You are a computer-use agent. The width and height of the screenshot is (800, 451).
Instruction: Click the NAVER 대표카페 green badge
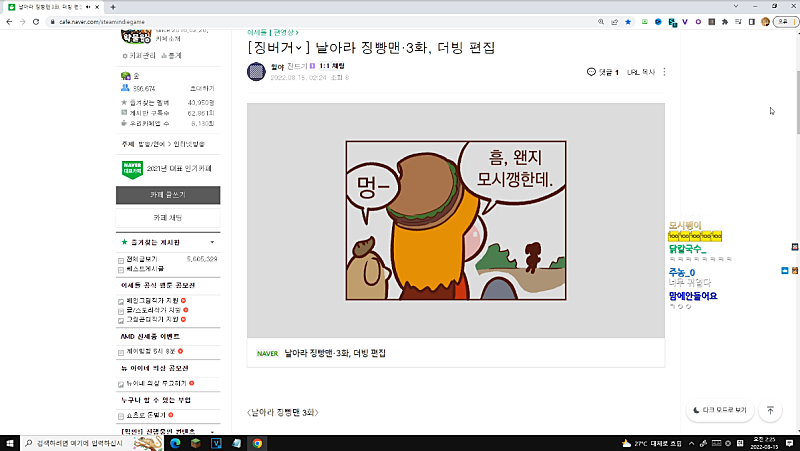point(132,169)
